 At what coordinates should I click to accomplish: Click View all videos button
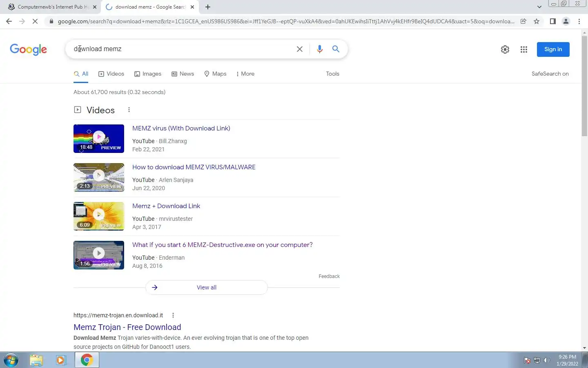(x=207, y=287)
